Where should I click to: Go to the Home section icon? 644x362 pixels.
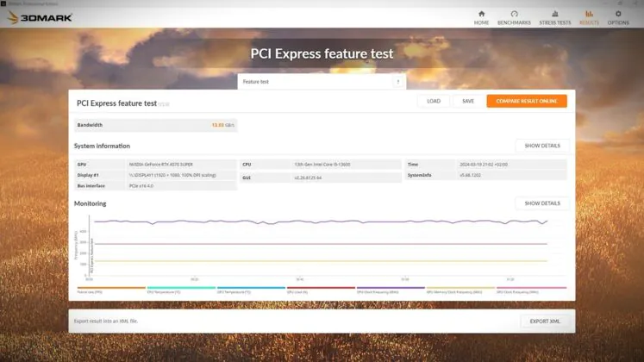tap(481, 14)
